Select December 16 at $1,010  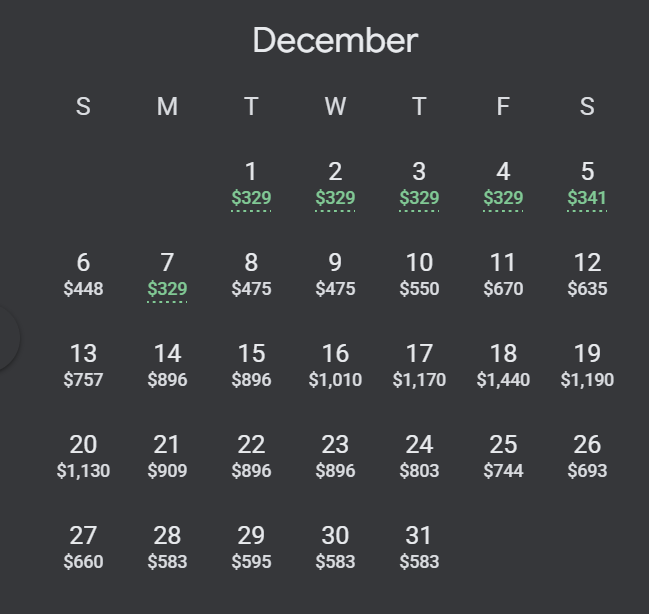click(x=335, y=367)
